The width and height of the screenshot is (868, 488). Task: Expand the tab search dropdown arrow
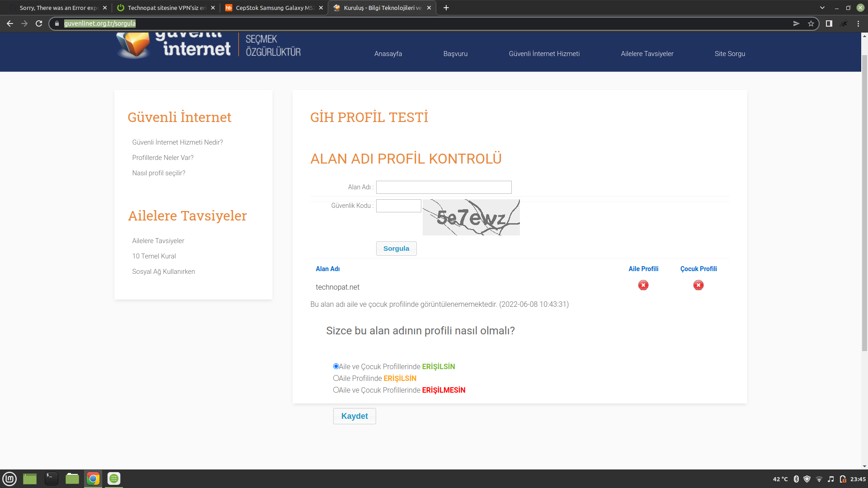click(x=822, y=8)
